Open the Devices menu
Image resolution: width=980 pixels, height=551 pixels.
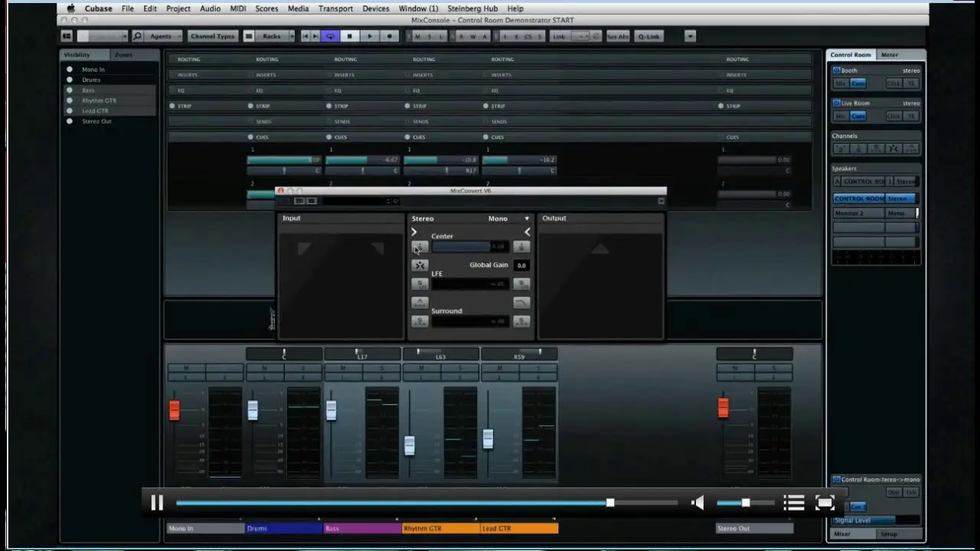[376, 8]
